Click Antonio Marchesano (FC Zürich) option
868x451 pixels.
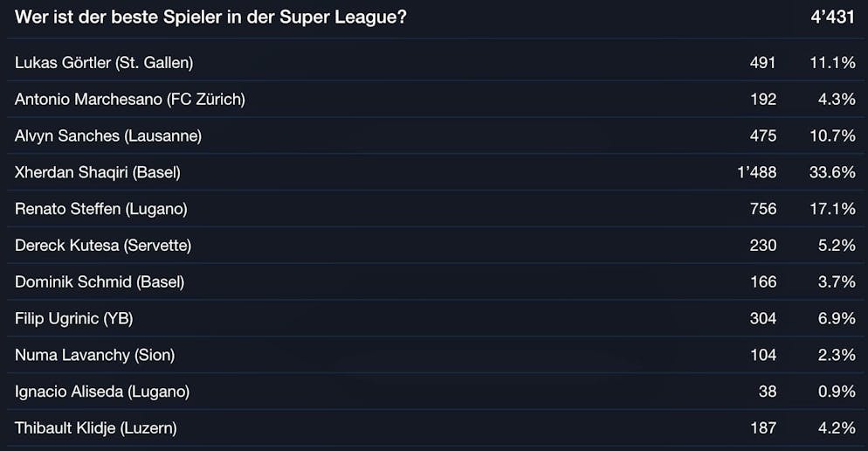coord(130,99)
